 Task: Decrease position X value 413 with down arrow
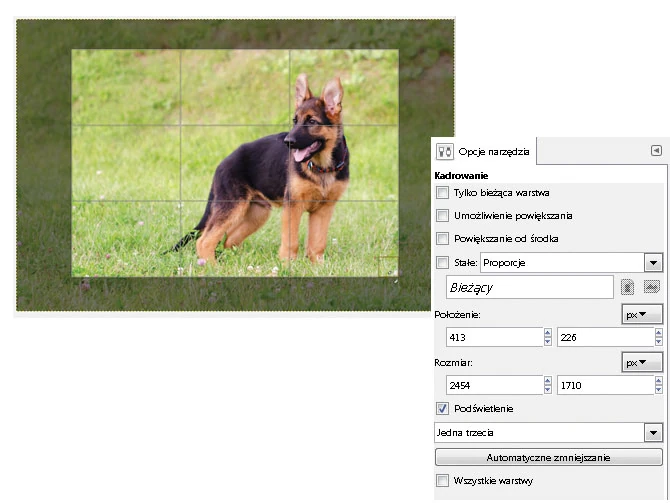[x=548, y=341]
